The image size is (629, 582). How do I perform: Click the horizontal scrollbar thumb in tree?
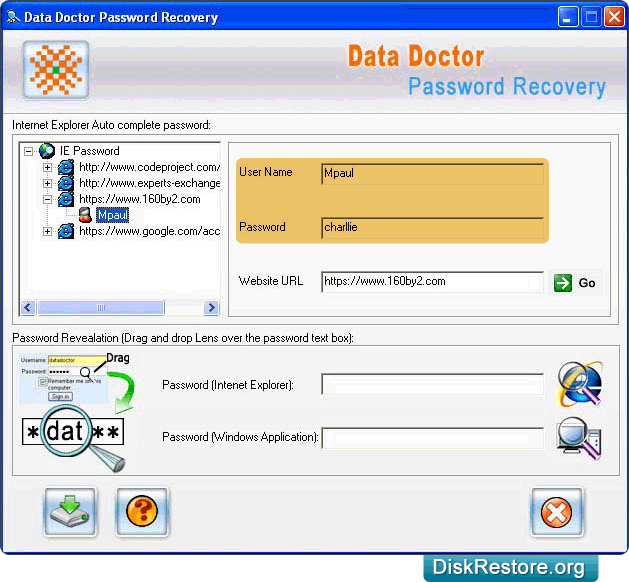101,308
